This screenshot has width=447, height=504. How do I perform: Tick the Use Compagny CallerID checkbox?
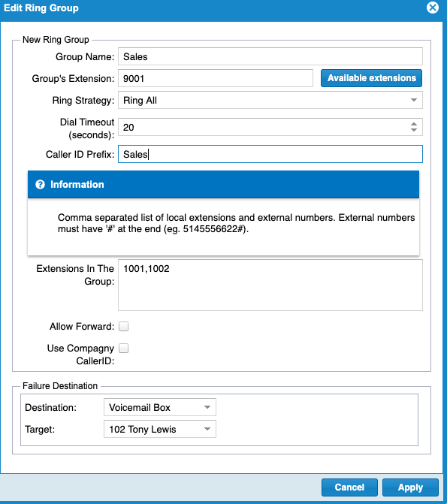(x=123, y=348)
